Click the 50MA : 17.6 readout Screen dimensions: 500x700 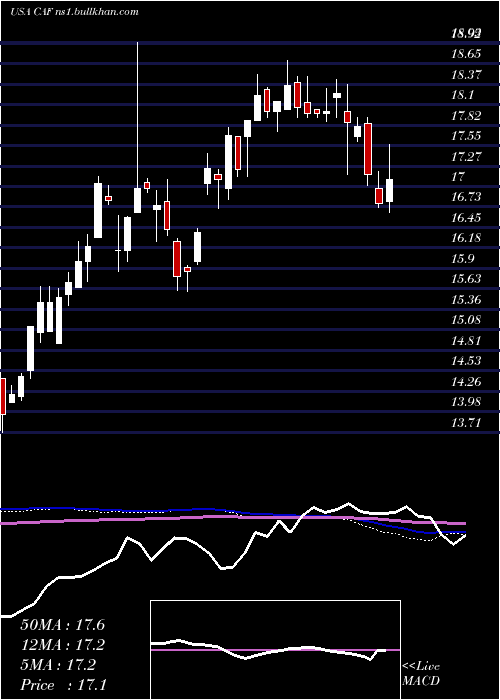(62, 625)
